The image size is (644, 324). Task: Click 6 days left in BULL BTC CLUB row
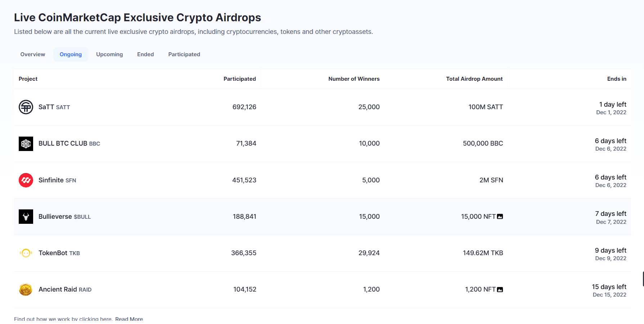[x=611, y=141]
